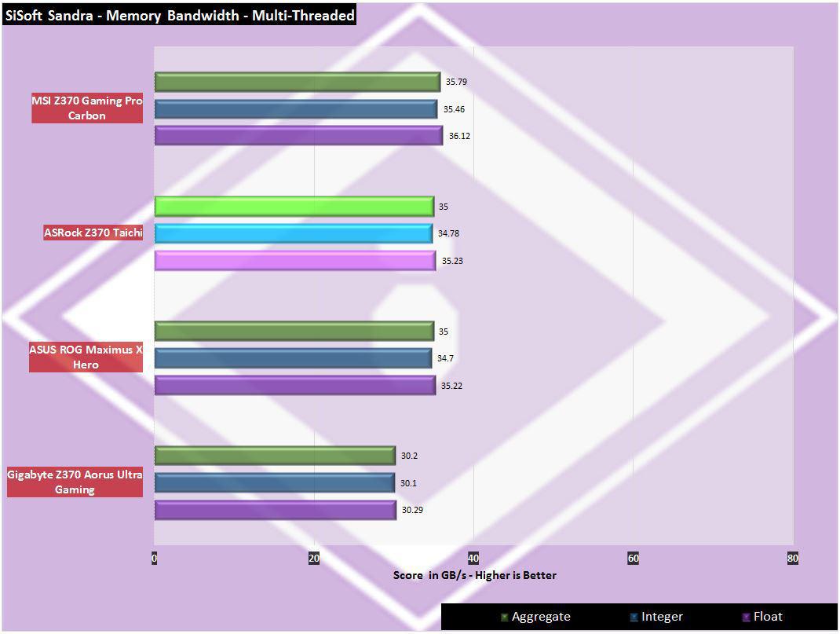Click the Integer legend text
Image resolution: width=840 pixels, height=634 pixels.
pyautogui.click(x=662, y=617)
